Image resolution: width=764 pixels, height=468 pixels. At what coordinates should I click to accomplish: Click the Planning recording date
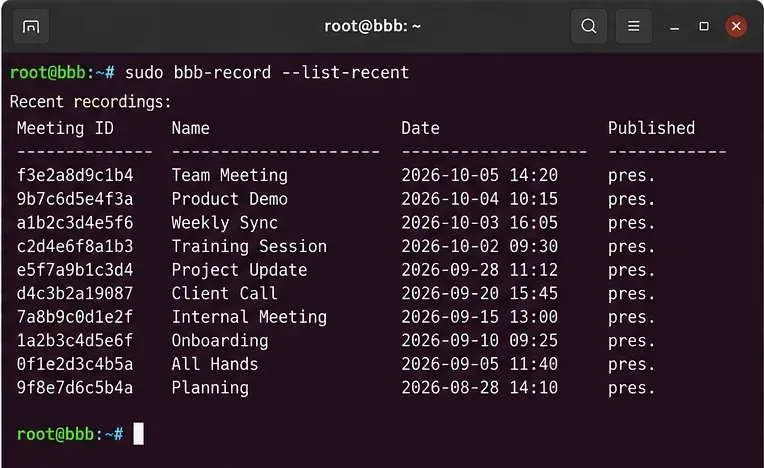tap(479, 388)
